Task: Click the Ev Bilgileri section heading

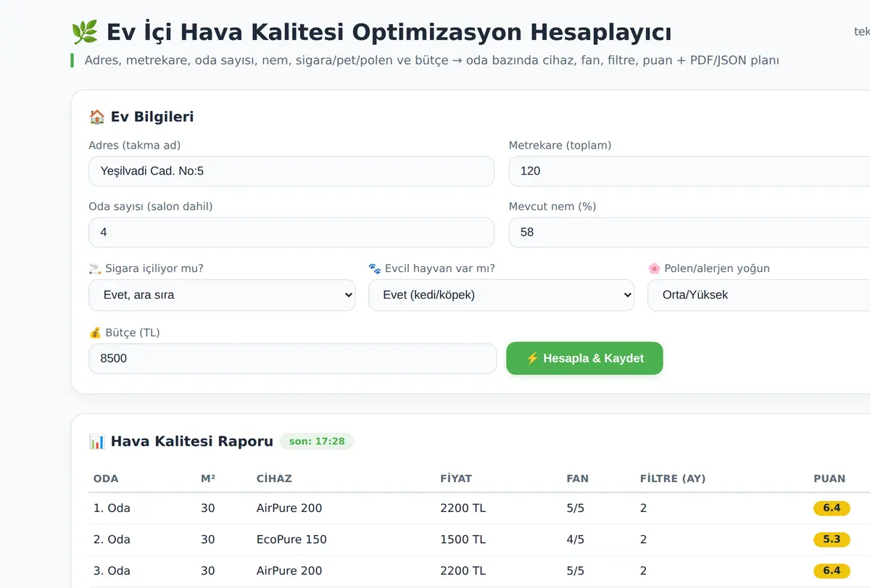Action: tap(152, 117)
